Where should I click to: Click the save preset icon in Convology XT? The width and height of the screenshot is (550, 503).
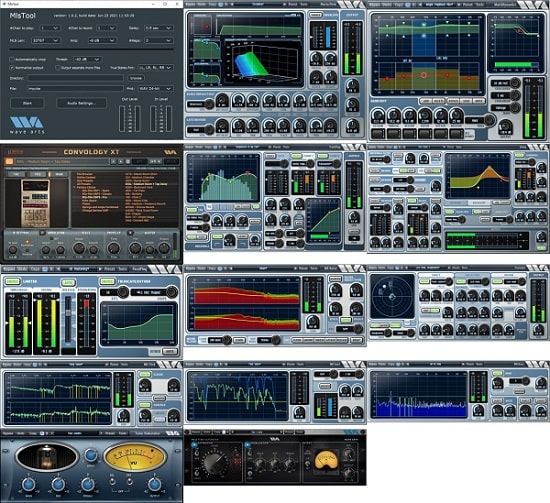point(128,161)
